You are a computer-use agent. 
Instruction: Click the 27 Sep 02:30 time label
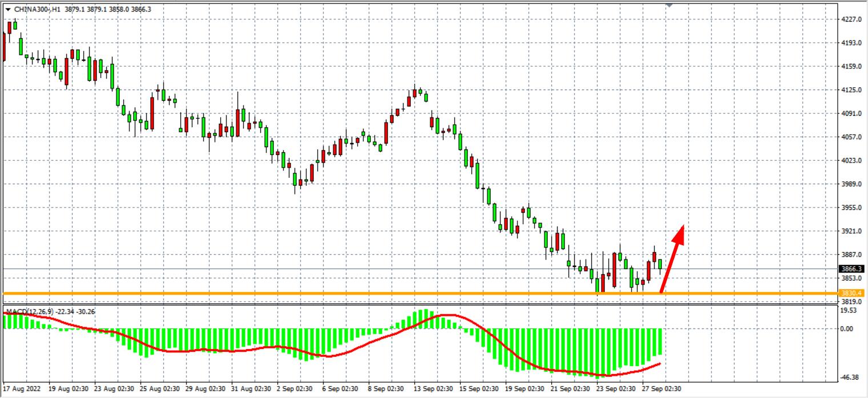click(661, 388)
